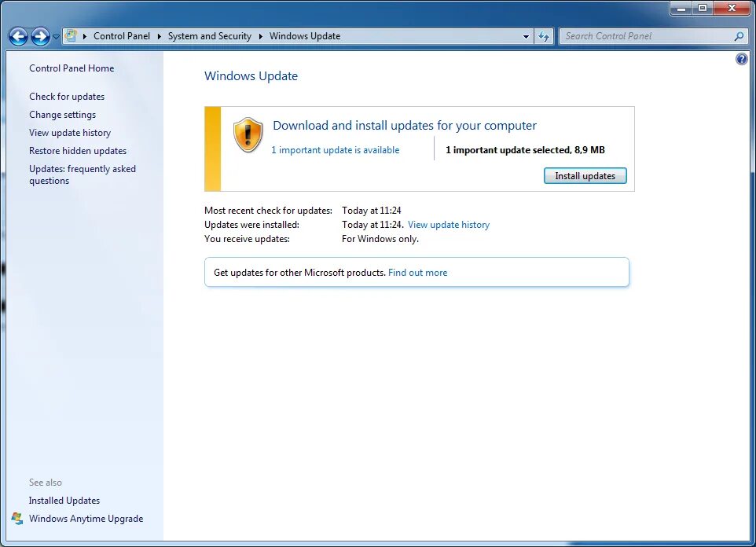Open Installed Updates under See also
This screenshot has width=756, height=547.
(64, 501)
